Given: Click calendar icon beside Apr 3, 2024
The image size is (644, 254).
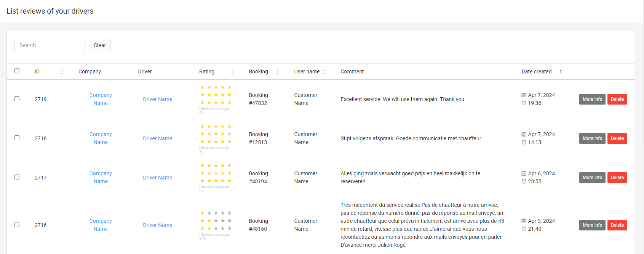Looking at the screenshot, I should 524,221.
